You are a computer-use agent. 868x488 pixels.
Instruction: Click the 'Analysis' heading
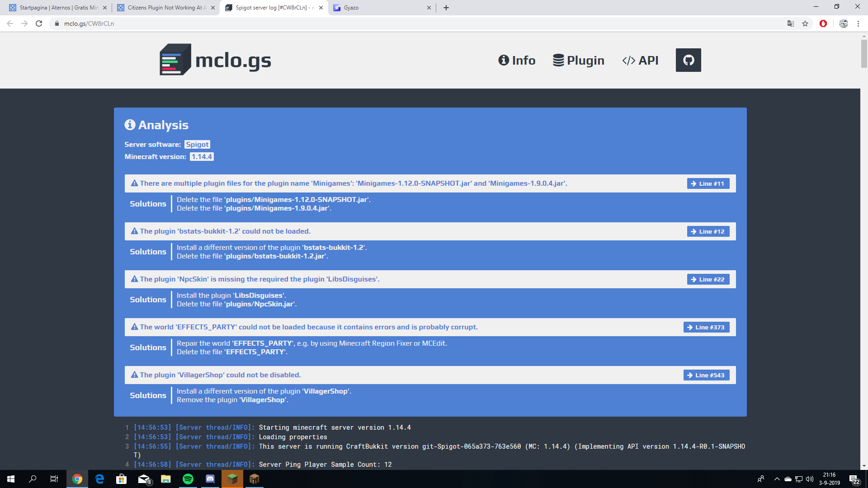[156, 125]
